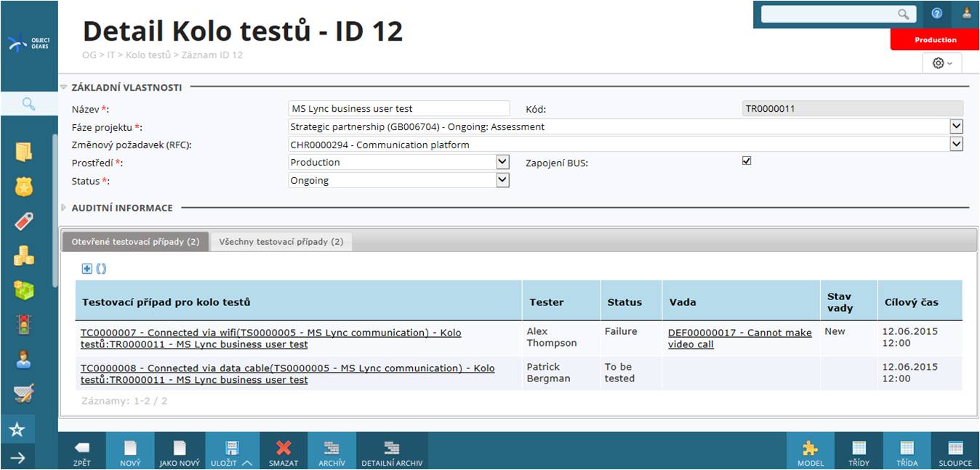Click the sidebar vertical scrollbar

click(55, 211)
